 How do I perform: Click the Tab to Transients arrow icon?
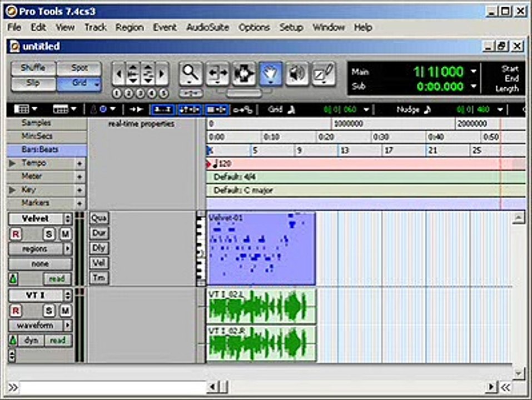[x=136, y=109]
